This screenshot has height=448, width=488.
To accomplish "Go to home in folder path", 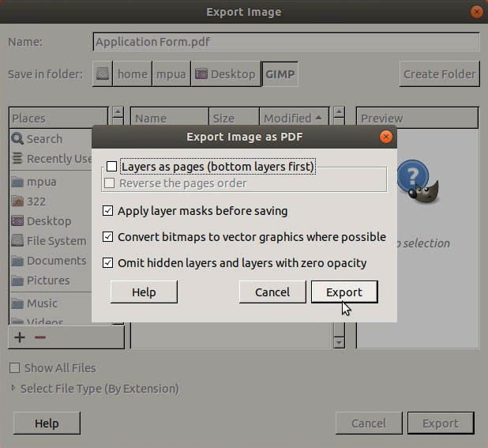I will coord(133,73).
